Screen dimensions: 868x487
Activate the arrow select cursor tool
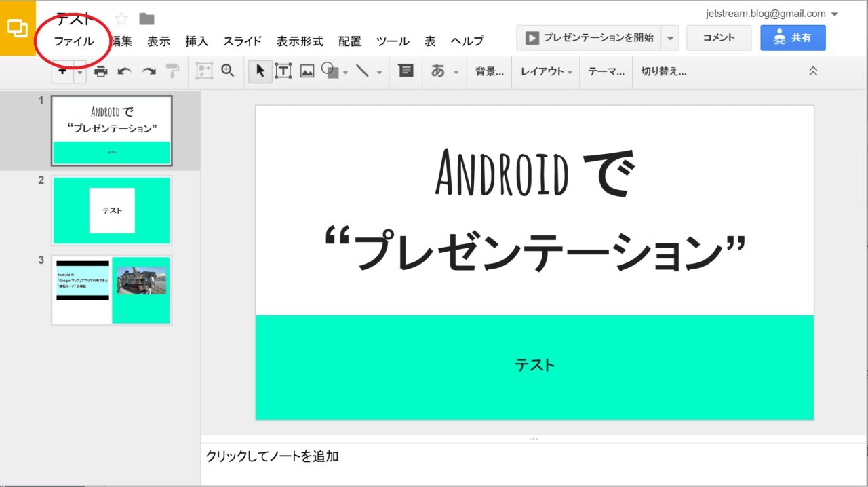[260, 71]
